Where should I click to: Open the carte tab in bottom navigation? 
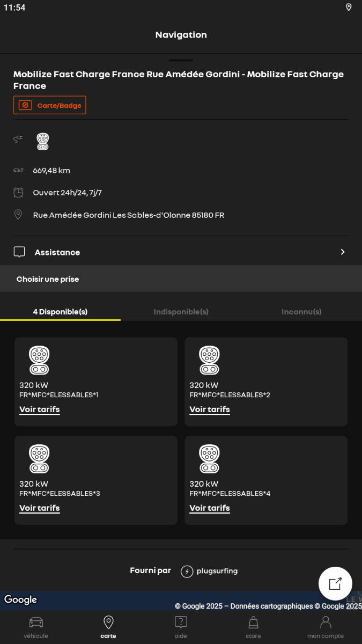coord(108,627)
